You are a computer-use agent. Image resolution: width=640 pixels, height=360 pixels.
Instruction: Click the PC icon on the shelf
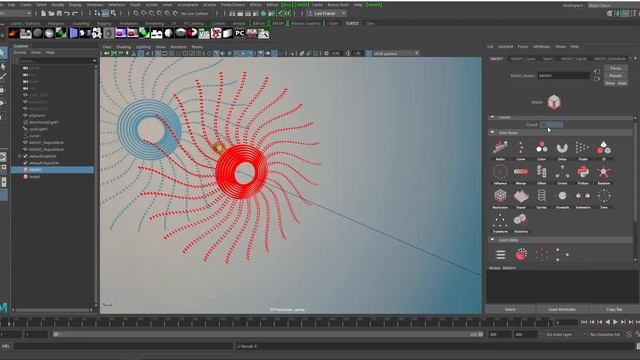tap(240, 33)
